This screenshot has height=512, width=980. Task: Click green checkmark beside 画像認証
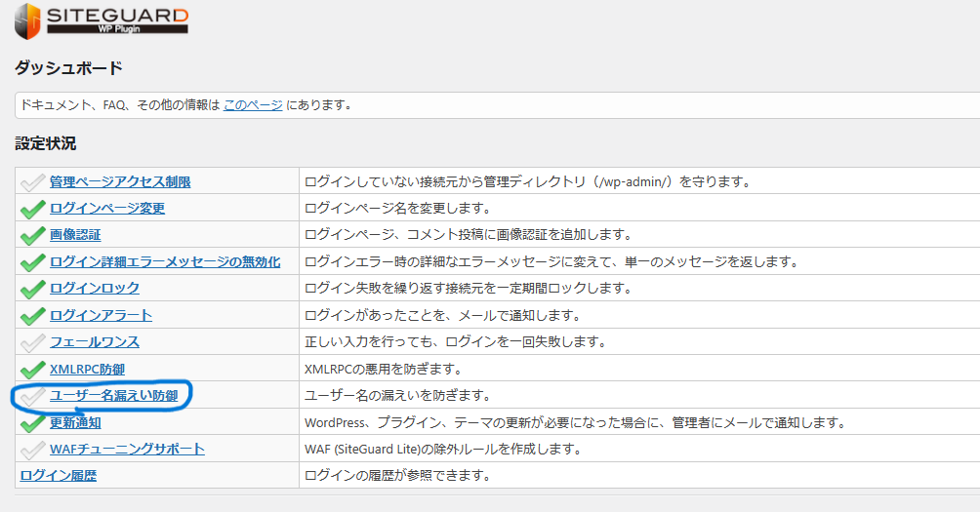[x=32, y=235]
